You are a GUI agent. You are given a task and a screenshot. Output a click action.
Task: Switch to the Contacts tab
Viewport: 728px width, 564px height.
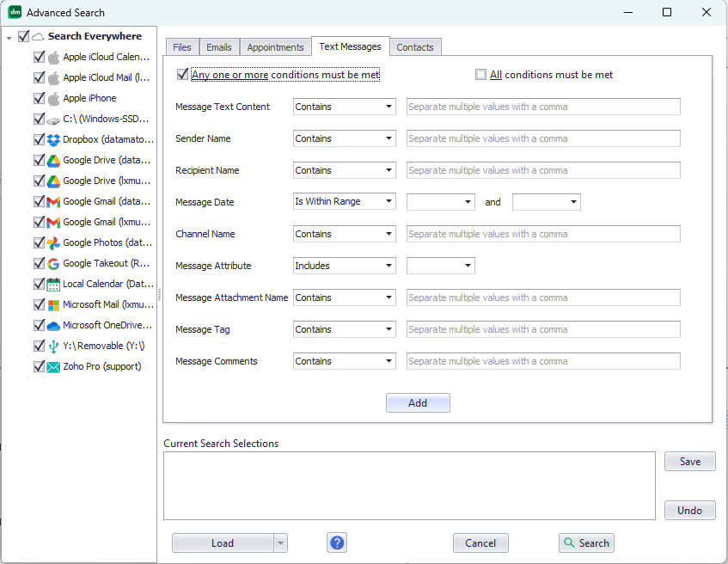click(415, 47)
